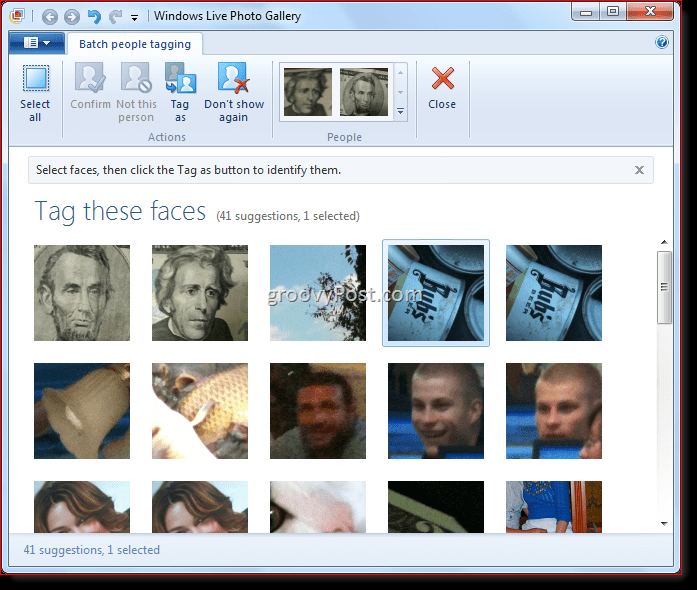
Task: Click the status bar suggestions text
Action: (92, 550)
